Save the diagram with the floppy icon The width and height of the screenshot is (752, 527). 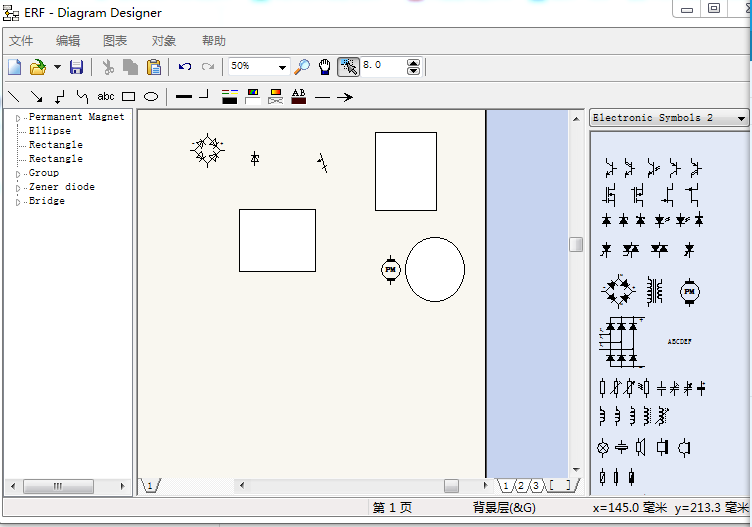tap(76, 67)
